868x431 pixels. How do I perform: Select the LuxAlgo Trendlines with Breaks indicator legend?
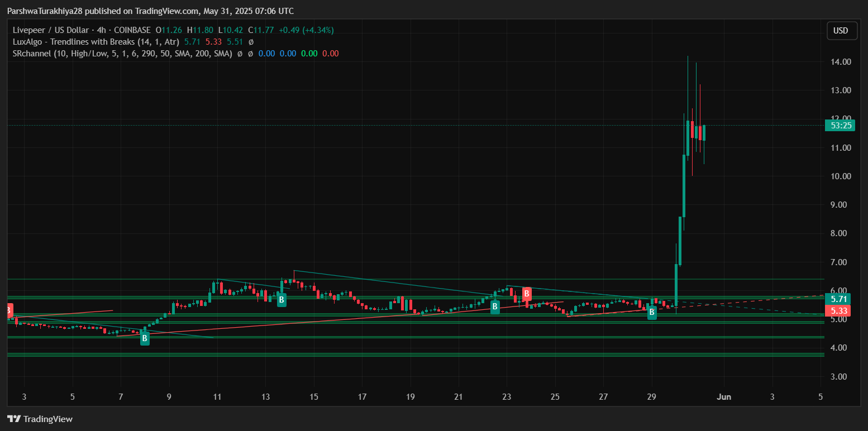(96, 42)
